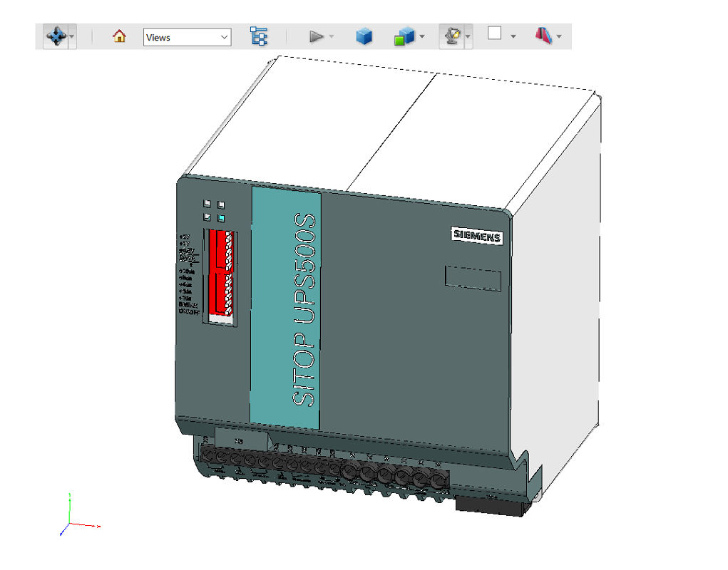The height and width of the screenshot is (570, 728).
Task: Click the Extra Lighting lamp icon
Action: pos(451,36)
